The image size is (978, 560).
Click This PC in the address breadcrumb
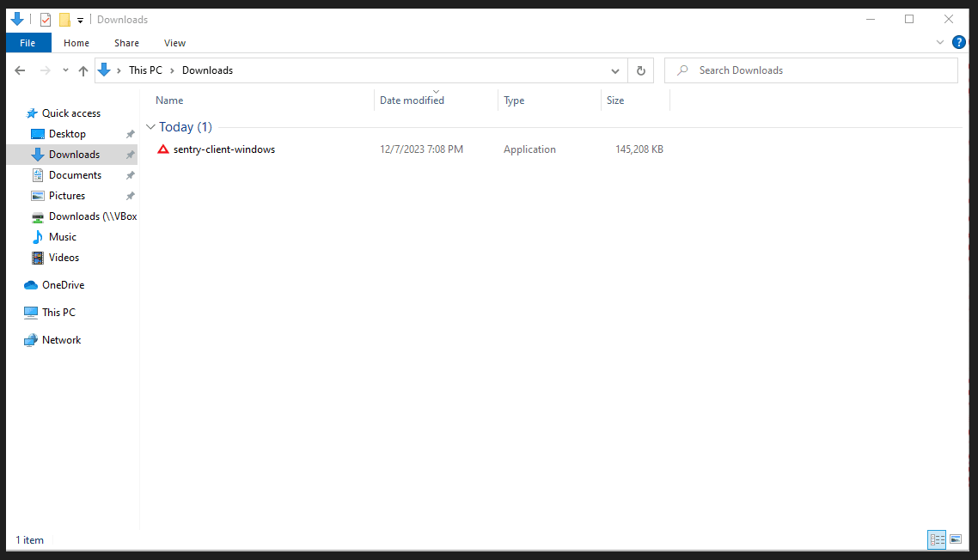145,70
